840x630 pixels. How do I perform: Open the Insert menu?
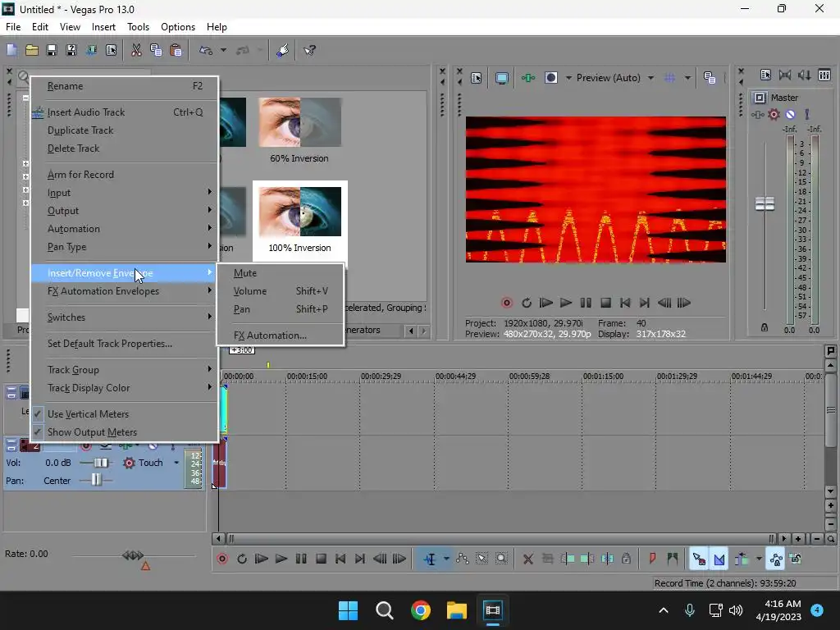pos(103,27)
